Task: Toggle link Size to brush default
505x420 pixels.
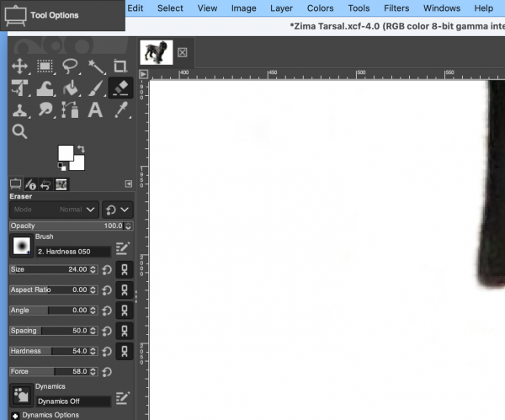Action: (x=125, y=269)
